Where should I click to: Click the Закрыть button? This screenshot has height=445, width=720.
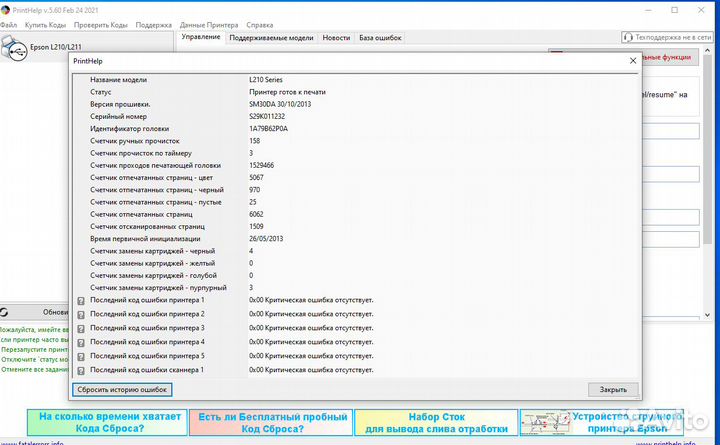click(613, 389)
